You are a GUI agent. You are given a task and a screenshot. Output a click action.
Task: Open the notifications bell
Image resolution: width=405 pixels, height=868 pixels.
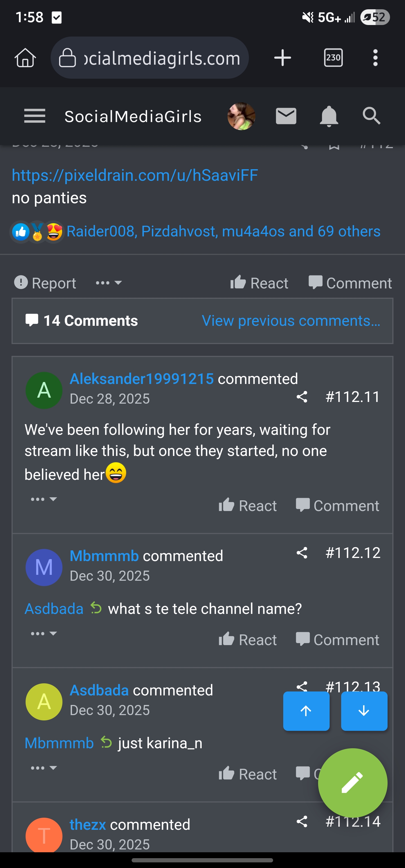coord(329,116)
